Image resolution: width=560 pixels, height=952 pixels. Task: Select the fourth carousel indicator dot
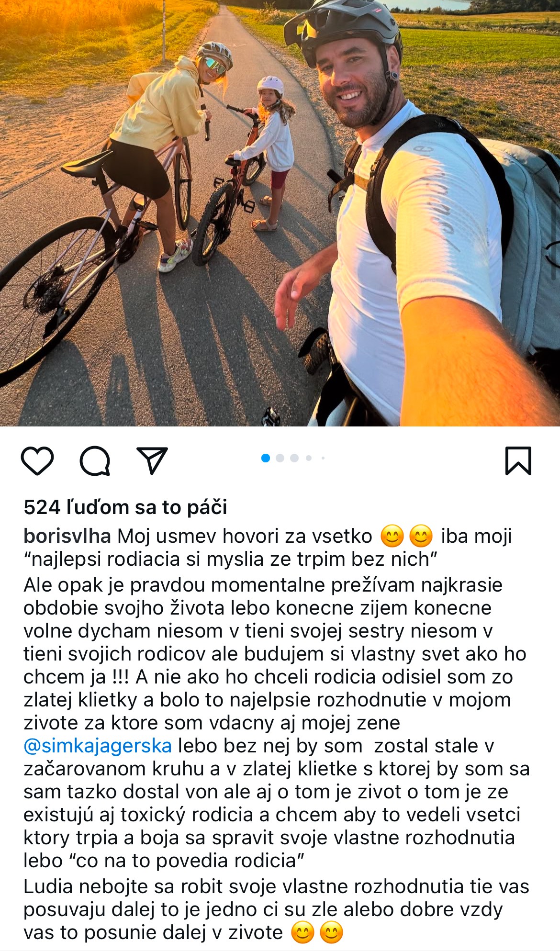tap(309, 458)
